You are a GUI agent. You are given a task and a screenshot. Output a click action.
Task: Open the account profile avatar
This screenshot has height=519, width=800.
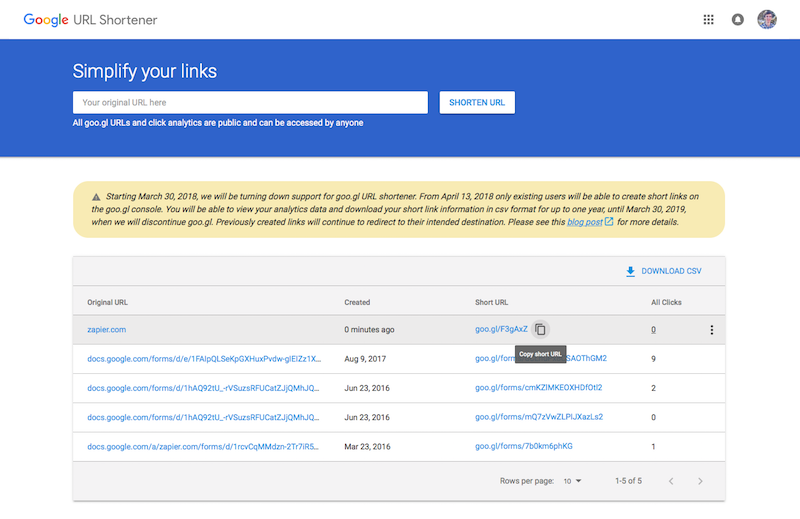point(767,20)
